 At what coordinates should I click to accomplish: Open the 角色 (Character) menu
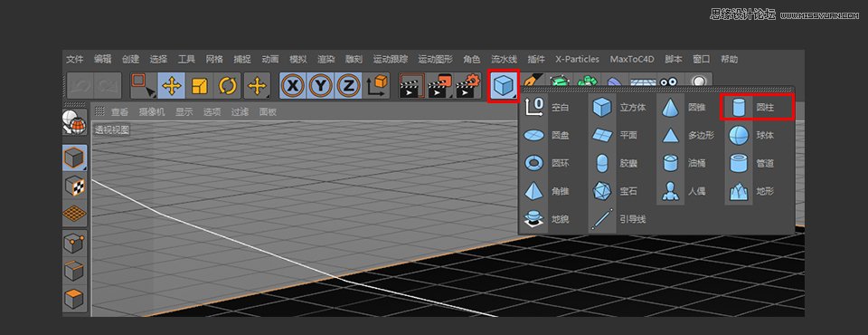pos(472,60)
